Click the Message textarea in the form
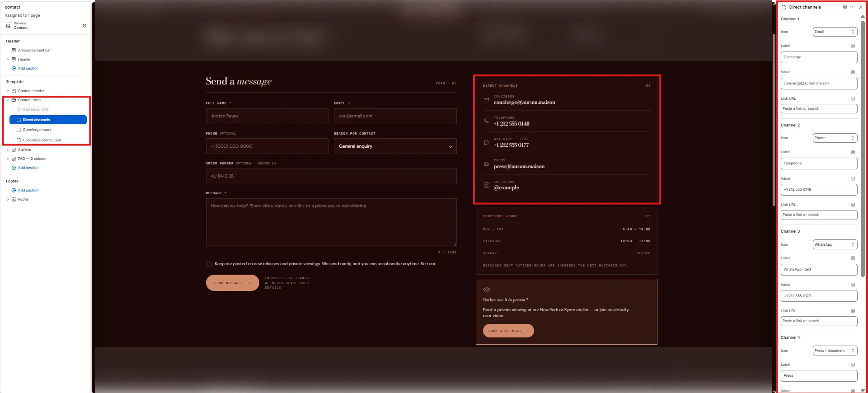The width and height of the screenshot is (868, 393). point(331,223)
